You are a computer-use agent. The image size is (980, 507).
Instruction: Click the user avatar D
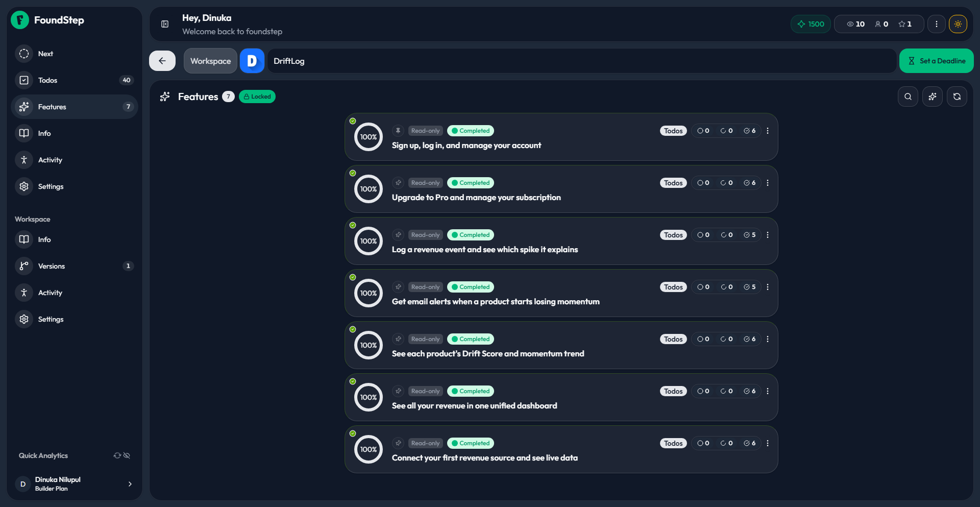[x=23, y=484]
